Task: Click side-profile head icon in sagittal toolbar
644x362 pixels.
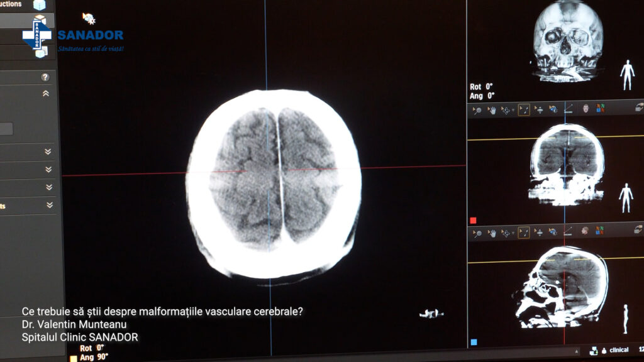Action: click(586, 232)
